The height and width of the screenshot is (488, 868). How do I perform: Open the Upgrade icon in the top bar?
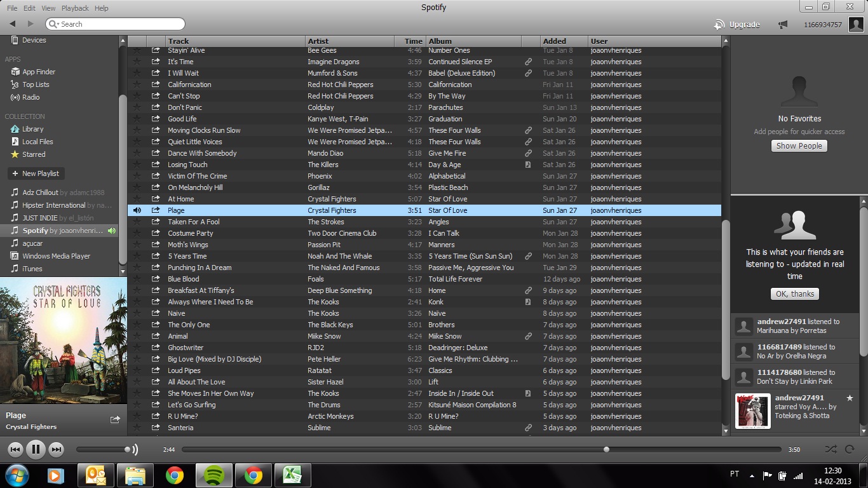point(719,25)
